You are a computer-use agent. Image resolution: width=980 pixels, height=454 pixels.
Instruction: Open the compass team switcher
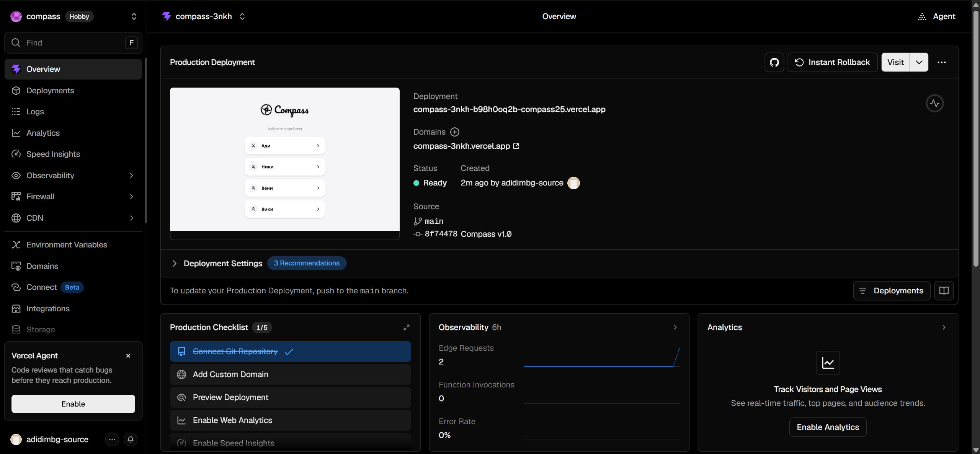tap(134, 16)
